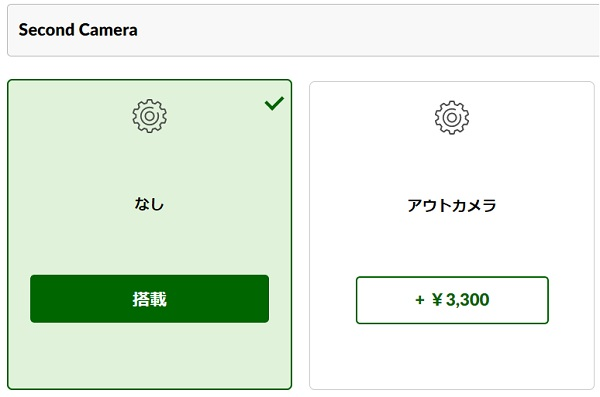Select the アウトカメラ option card

[452, 235]
